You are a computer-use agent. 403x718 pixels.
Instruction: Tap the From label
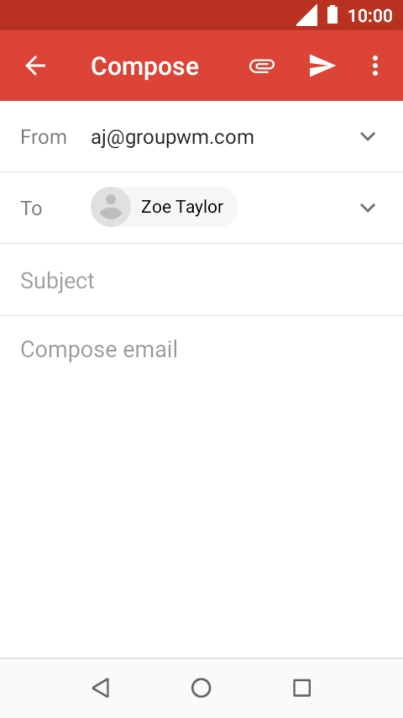tap(44, 137)
